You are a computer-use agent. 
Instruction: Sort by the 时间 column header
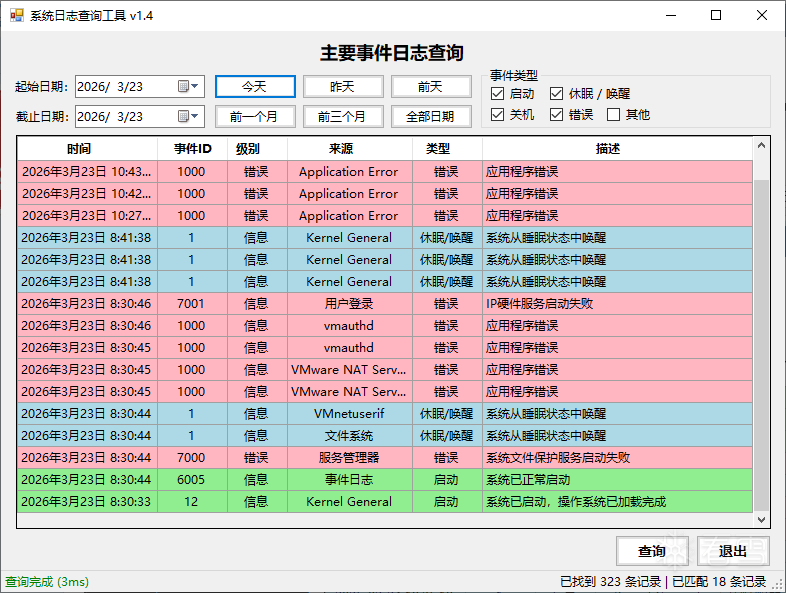87,149
